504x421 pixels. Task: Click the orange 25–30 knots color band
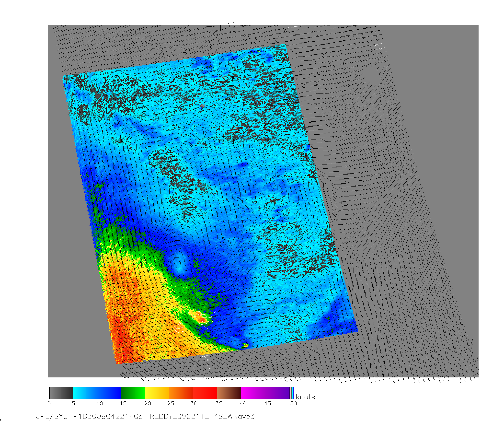coord(181,393)
